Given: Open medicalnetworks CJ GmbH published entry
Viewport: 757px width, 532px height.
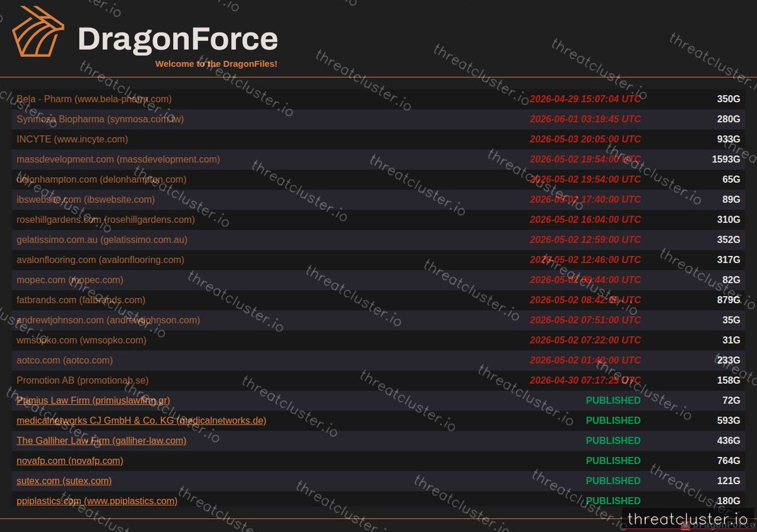Looking at the screenshot, I should pyautogui.click(x=141, y=420).
